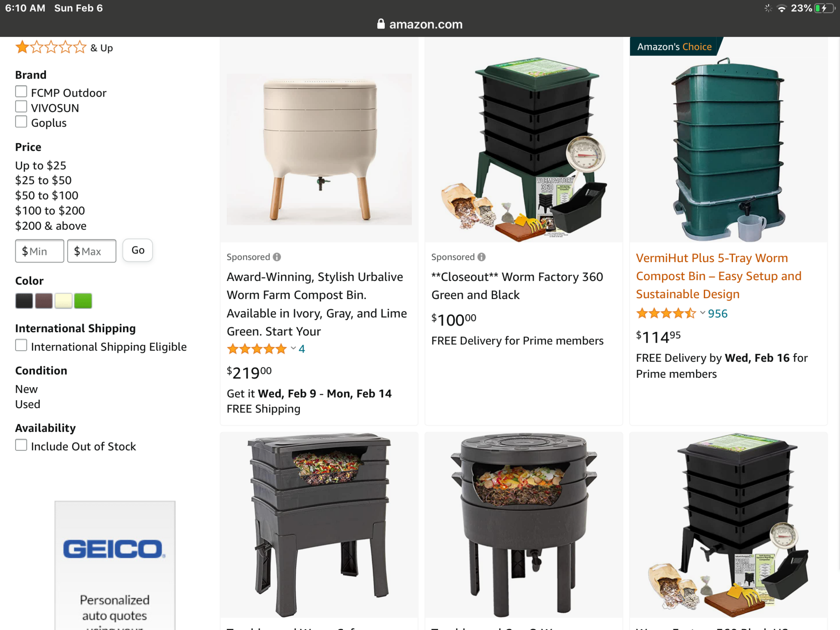This screenshot has width=840, height=630.
Task: Expand the Urbalive rating breakdown chevron
Action: pos(293,349)
